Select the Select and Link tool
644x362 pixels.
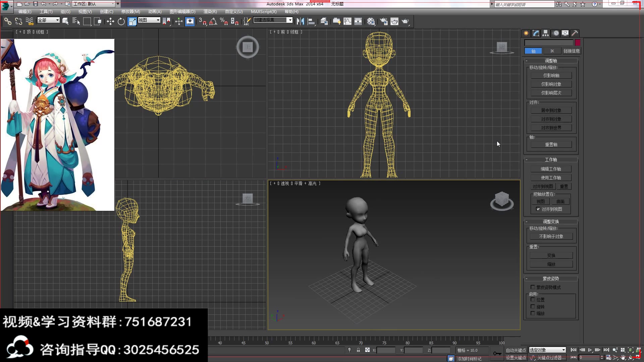tap(8, 21)
